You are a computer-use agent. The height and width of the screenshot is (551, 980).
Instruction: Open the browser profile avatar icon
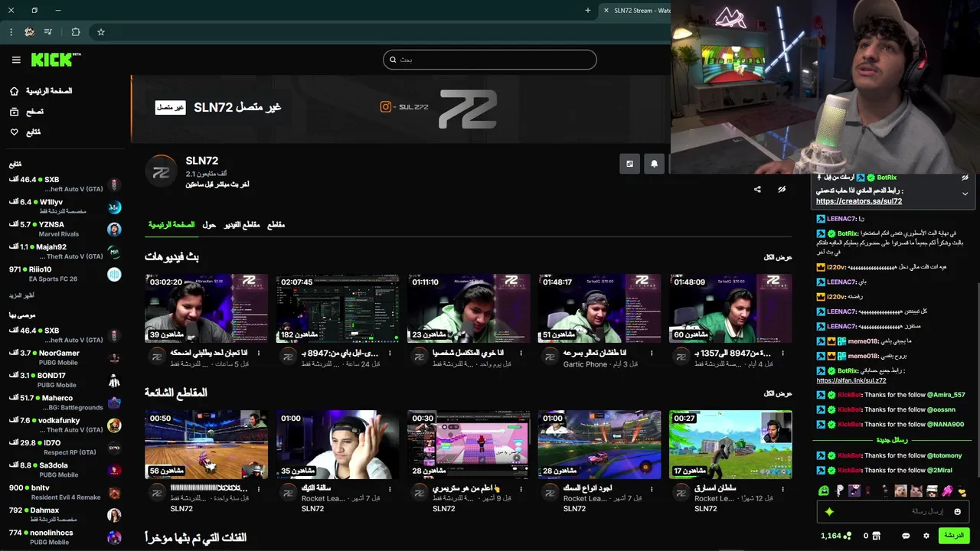pos(29,32)
